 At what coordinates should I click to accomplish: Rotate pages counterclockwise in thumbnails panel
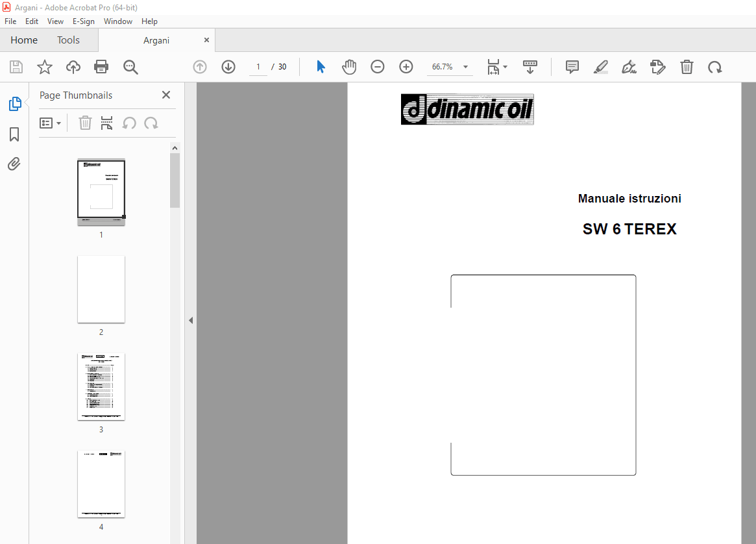point(129,123)
